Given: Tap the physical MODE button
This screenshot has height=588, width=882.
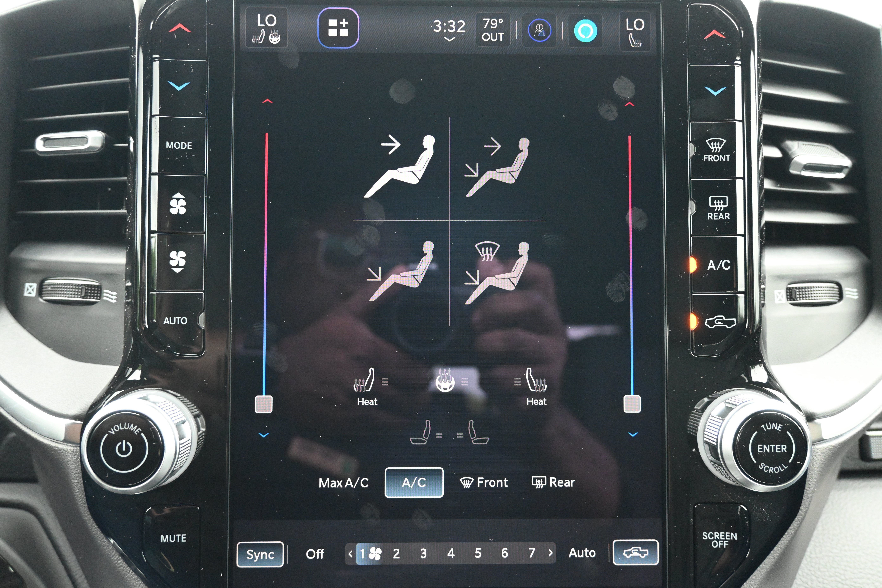Looking at the screenshot, I should tap(179, 146).
